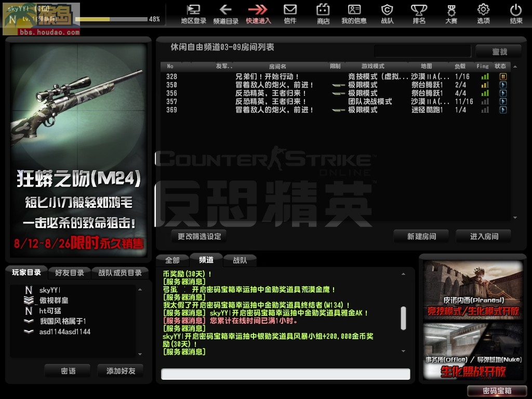The image size is (532, 399).
Task: Click the ping signal bars of room 328
Action: pos(485,77)
